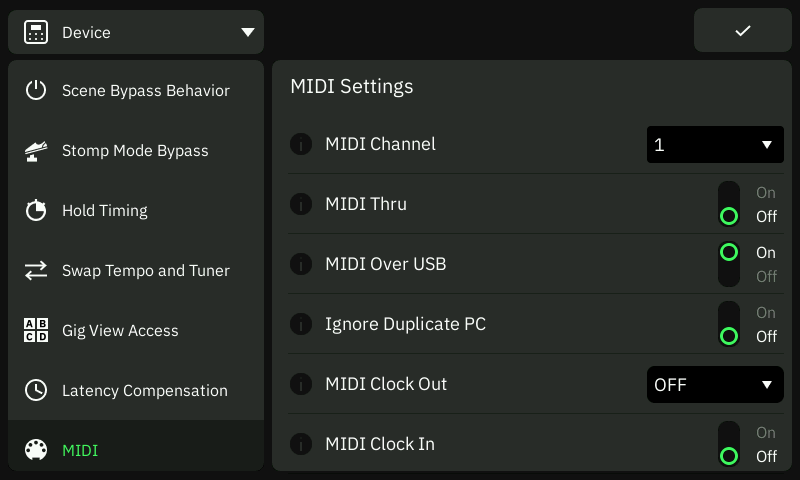
Task: Select the MIDI settings menu item
Action: click(136, 445)
